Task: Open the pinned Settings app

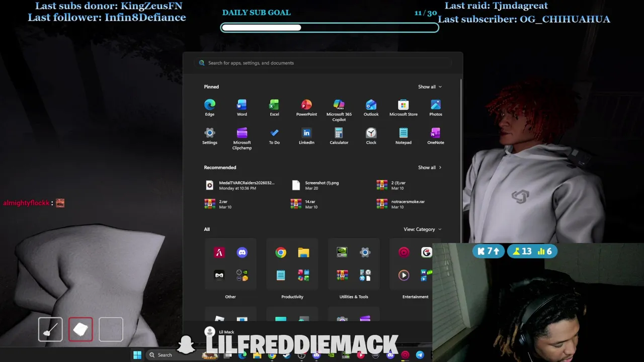Action: 210,136
